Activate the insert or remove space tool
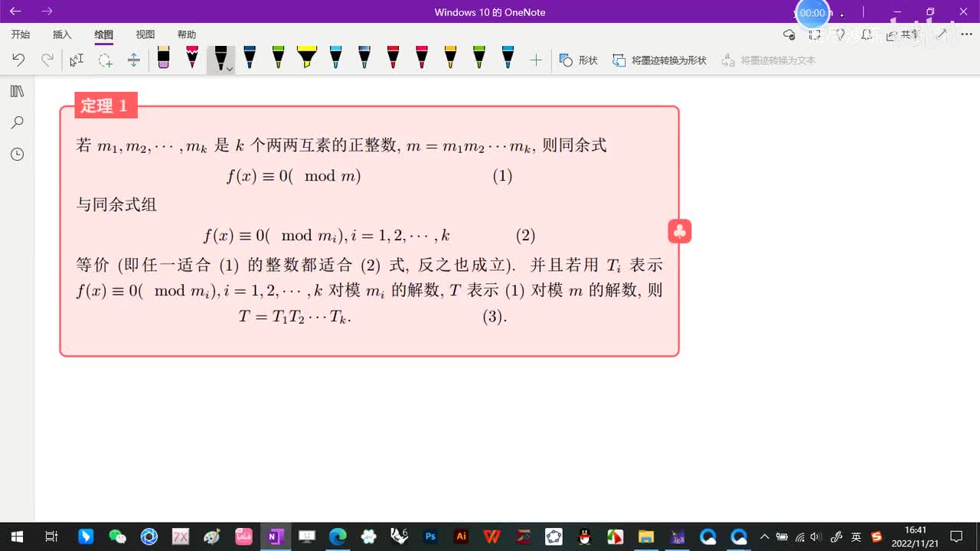The width and height of the screenshot is (980, 551). (x=134, y=60)
